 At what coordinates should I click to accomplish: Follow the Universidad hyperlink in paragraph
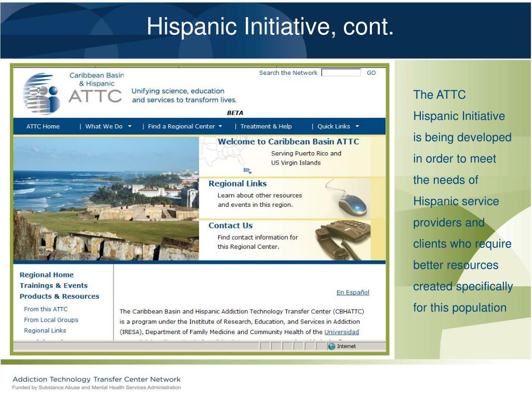tap(342, 332)
